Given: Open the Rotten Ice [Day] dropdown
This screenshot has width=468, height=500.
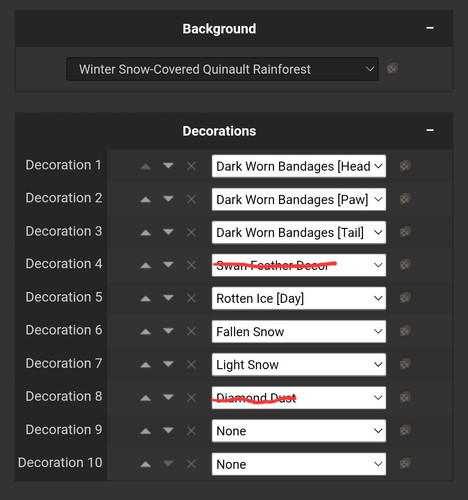Looking at the screenshot, I should click(299, 298).
